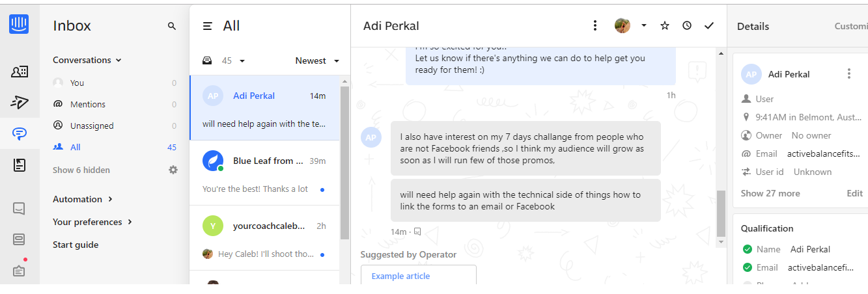Open inbox settings gear icon
The image size is (868, 294).
click(x=173, y=170)
